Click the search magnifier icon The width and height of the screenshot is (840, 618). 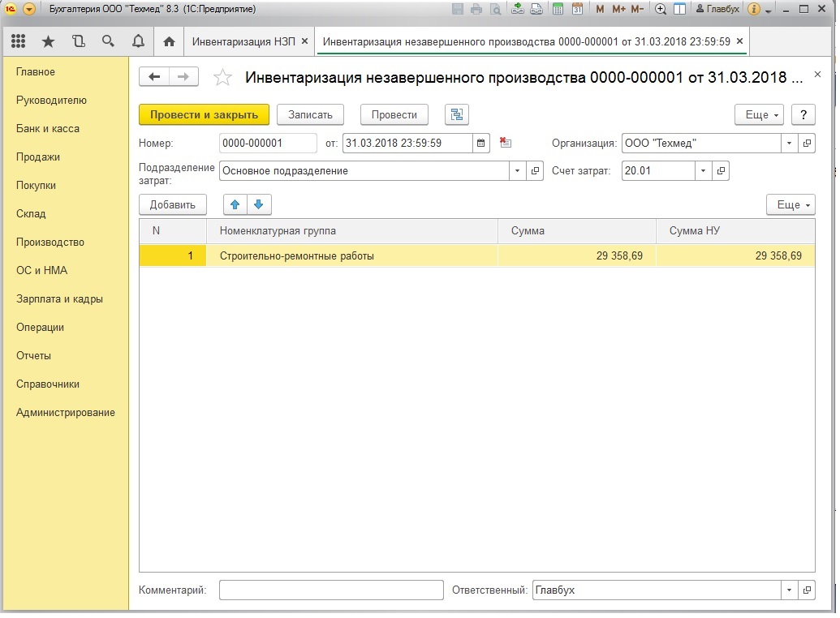[108, 41]
